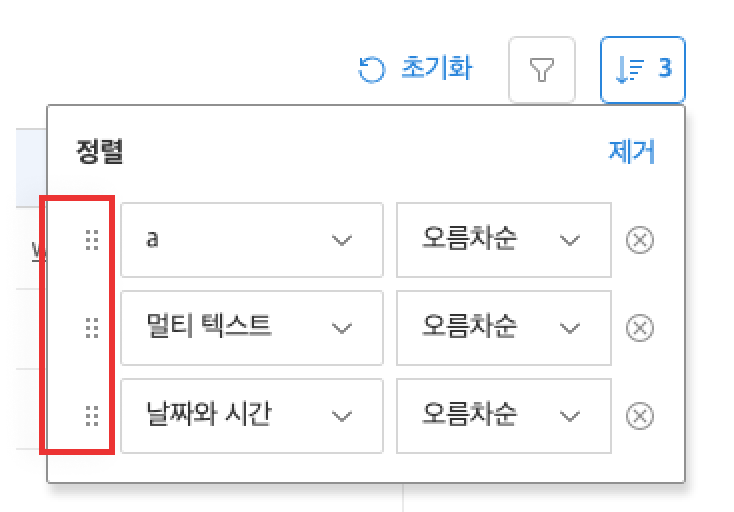734x512 pixels.
Task: Open the 멀티 텍스트 field dropdown
Action: coord(251,327)
